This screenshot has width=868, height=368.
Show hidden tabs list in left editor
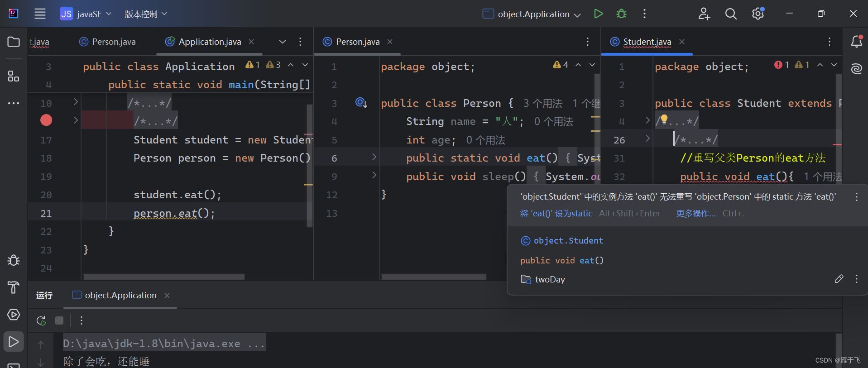point(283,42)
